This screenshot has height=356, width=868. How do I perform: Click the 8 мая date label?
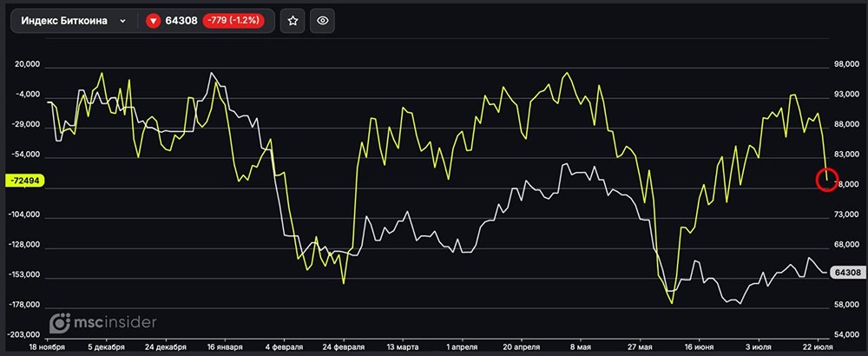581,347
